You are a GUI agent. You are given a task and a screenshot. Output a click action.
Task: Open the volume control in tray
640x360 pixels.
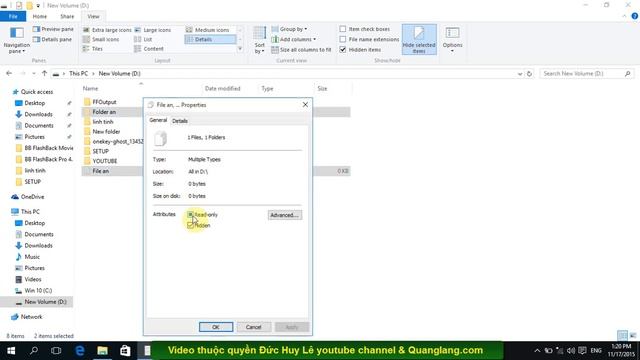click(x=571, y=351)
